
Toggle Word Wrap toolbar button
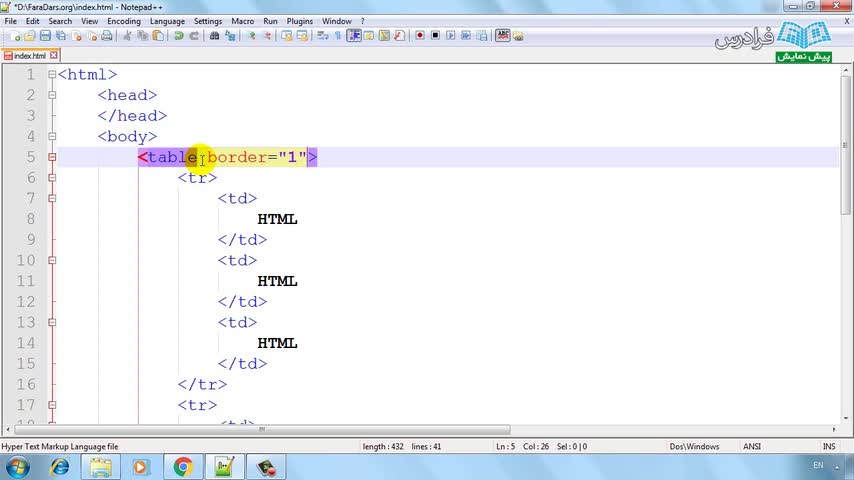pyautogui.click(x=322, y=36)
